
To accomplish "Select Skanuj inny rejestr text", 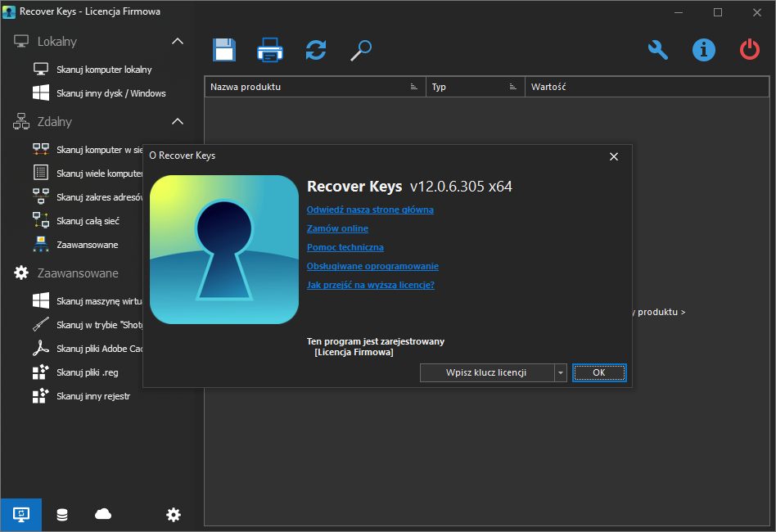I will [x=93, y=396].
